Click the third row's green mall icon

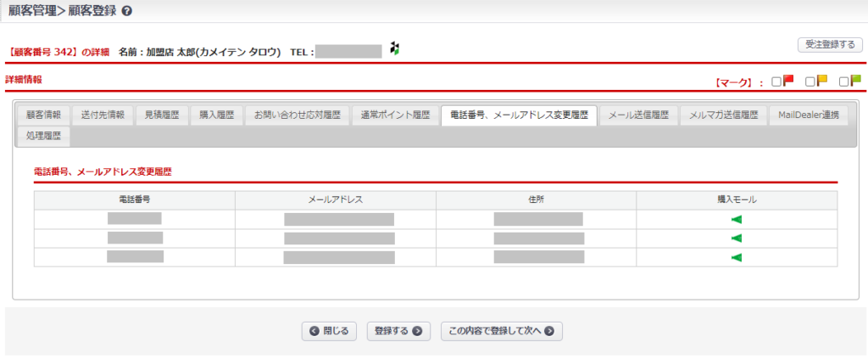click(x=736, y=257)
